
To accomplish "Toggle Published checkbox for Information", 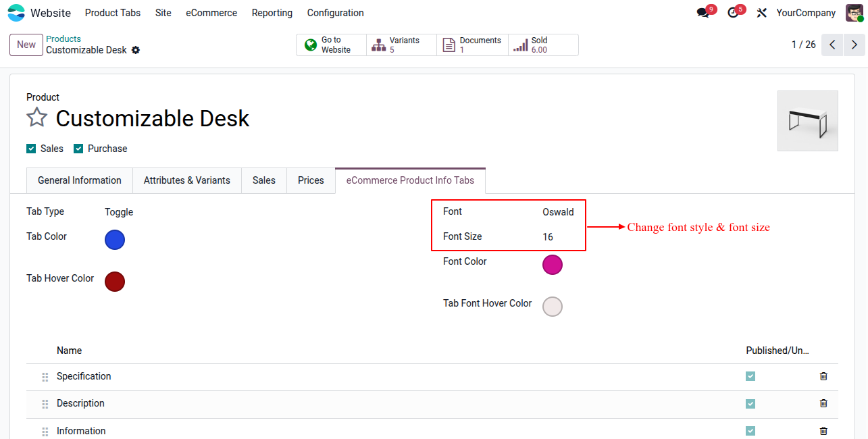I will click(750, 431).
